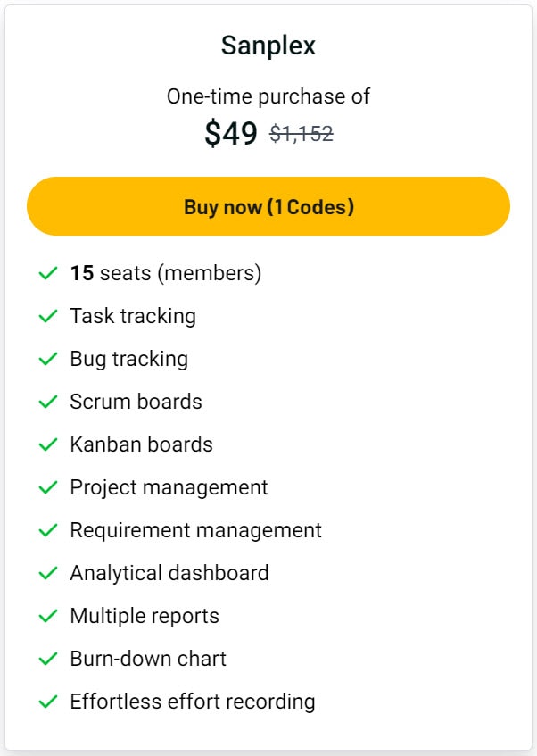
Task: Select the Analytical dashboard feature text
Action: pos(169,573)
